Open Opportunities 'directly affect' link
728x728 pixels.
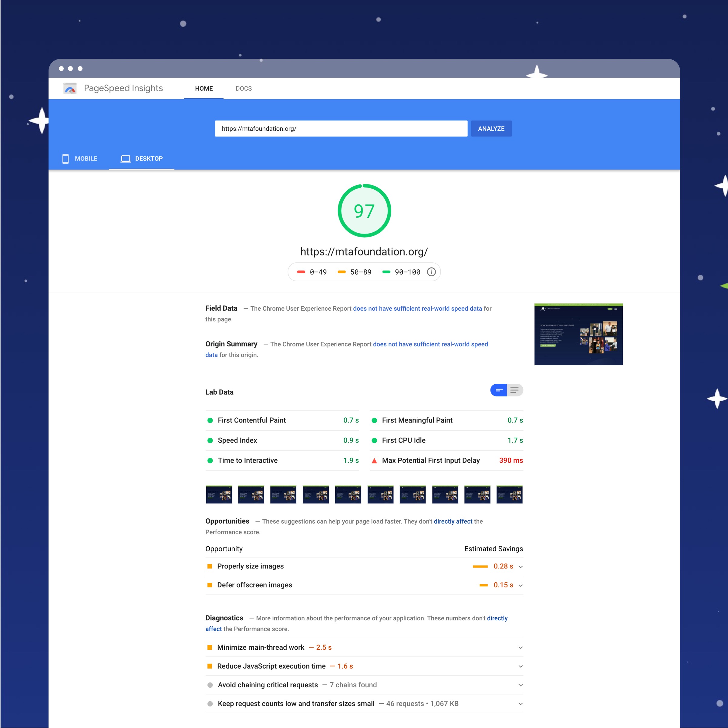(x=453, y=521)
